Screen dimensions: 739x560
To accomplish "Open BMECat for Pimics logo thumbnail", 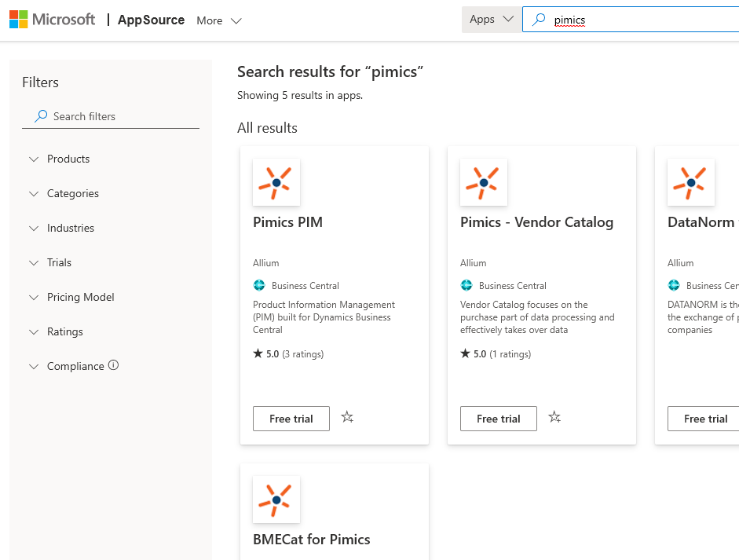I will [x=276, y=500].
